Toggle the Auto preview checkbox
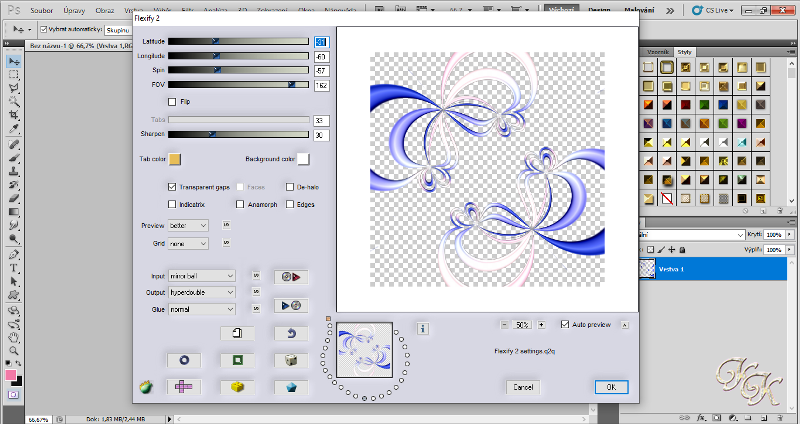The height and width of the screenshot is (424, 800). 565,325
